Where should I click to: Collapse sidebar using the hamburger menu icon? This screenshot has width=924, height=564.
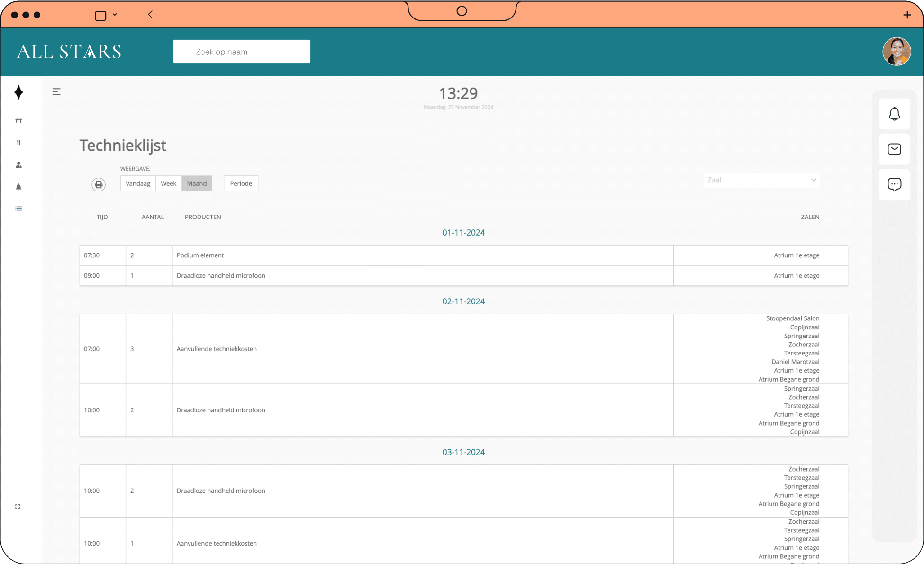click(x=56, y=92)
